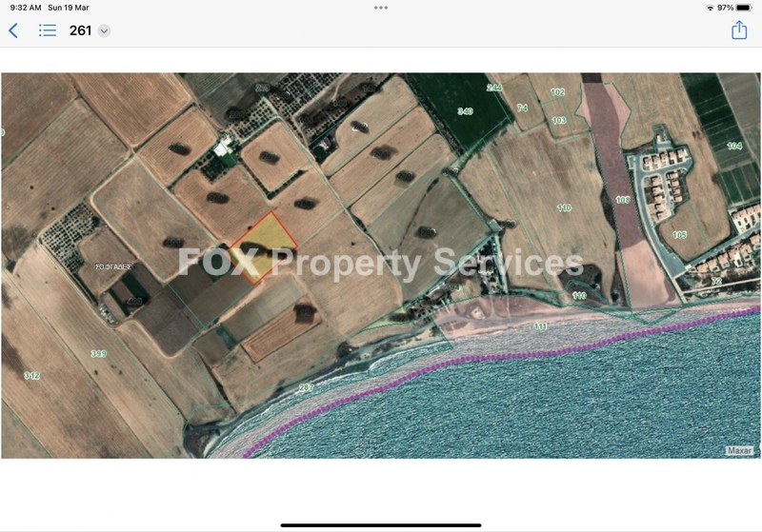Select the red-outlined yellow parcel
This screenshot has width=762, height=532.
pos(263,247)
